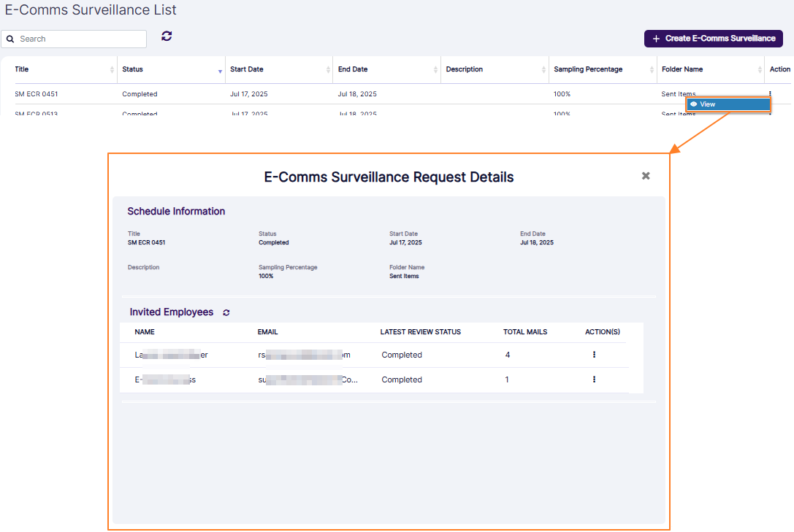Screen dimensions: 794x532
Task: Sort the End Date column using its arrows
Action: [x=434, y=69]
